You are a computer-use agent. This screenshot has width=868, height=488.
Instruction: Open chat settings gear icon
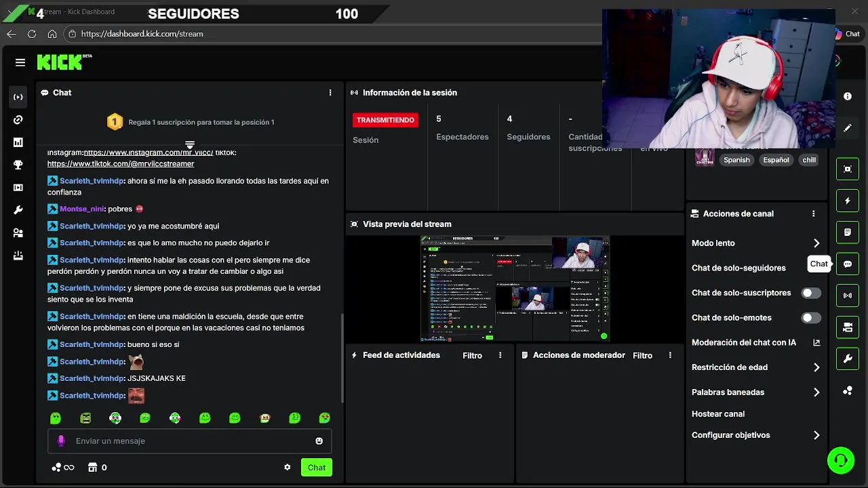pos(287,468)
